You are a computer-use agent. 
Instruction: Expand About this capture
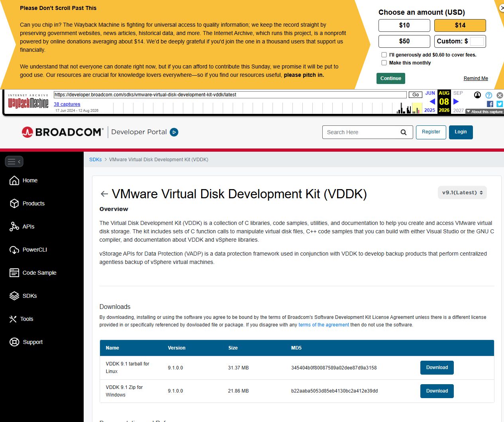click(484, 112)
